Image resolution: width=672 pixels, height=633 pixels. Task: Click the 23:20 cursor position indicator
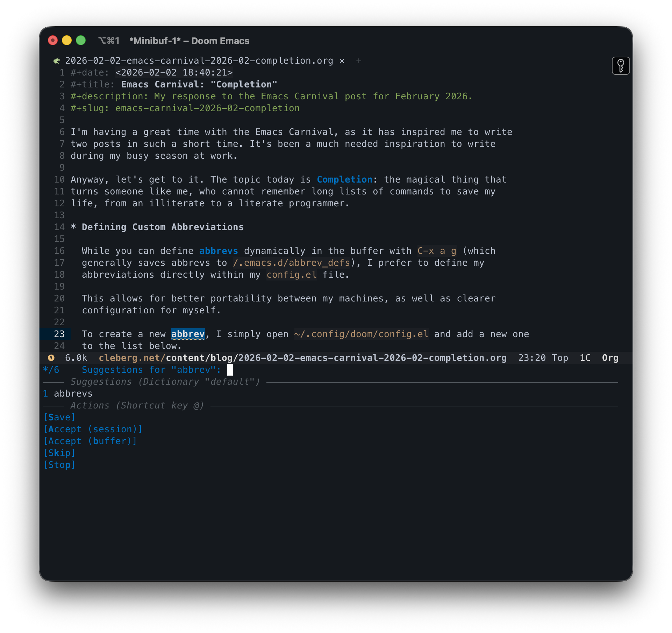531,358
